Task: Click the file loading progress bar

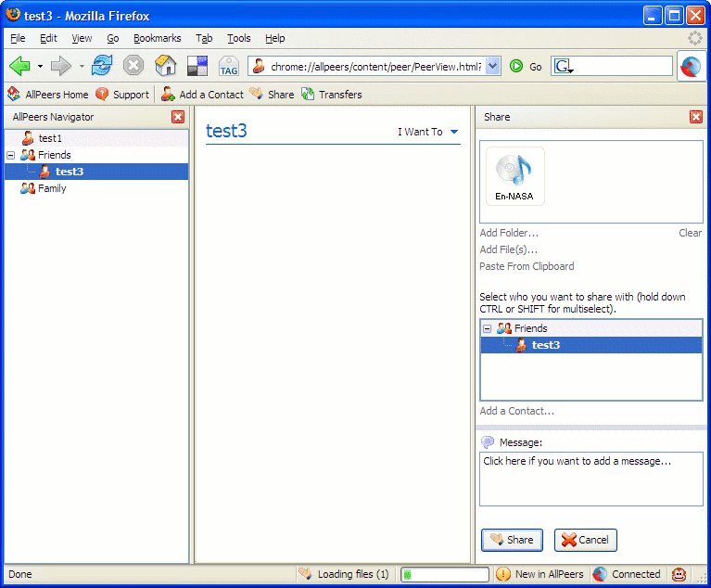Action: pyautogui.click(x=444, y=575)
